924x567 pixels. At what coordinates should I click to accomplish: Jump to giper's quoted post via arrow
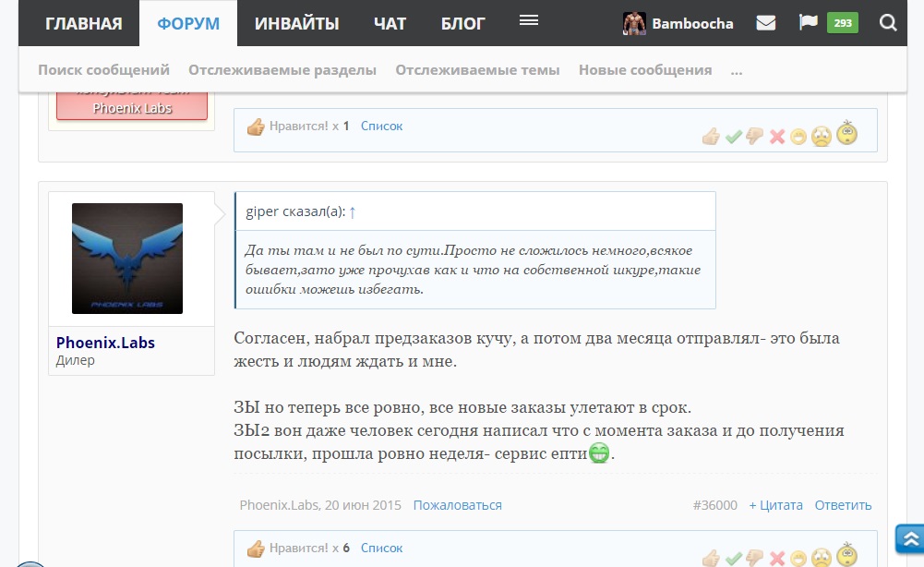(352, 211)
